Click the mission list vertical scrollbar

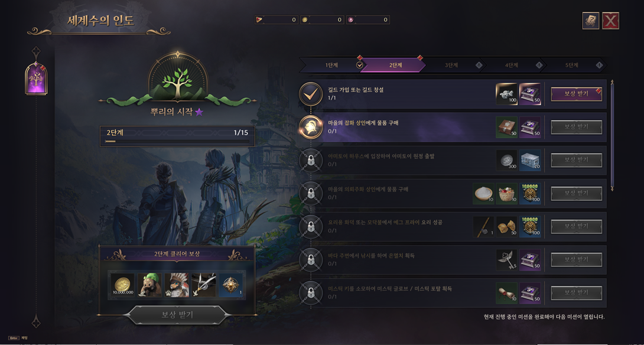tap(612, 135)
